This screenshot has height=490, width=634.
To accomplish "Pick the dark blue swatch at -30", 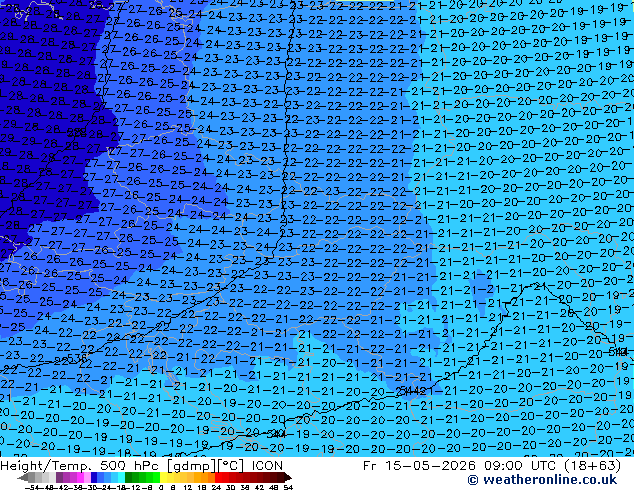I will (94, 477).
